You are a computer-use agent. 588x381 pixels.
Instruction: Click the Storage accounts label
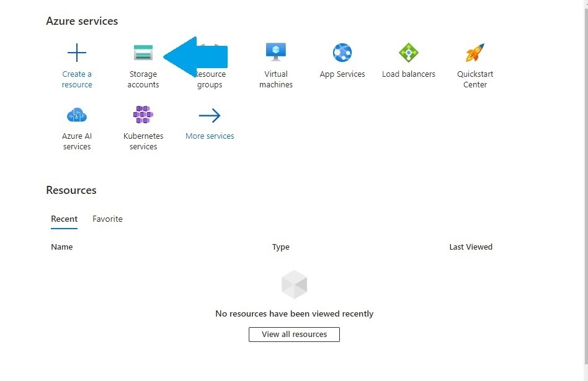pyautogui.click(x=143, y=79)
